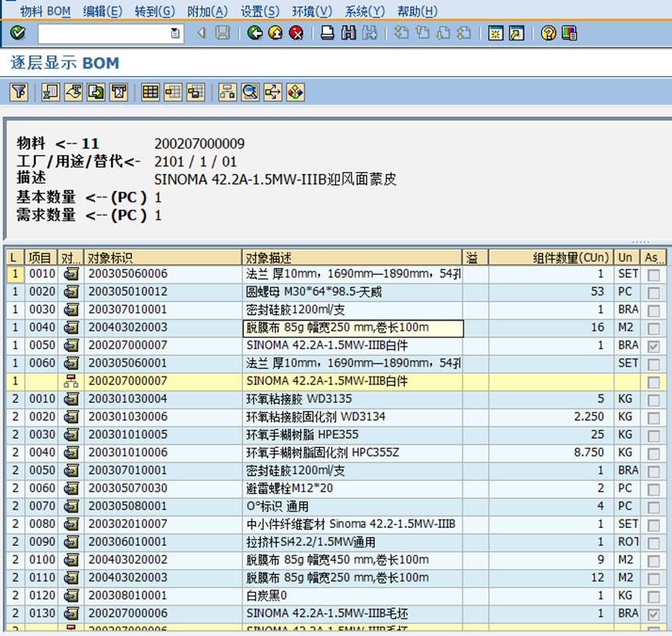
Task: Select O°标识 通用 description cell
Action: (352, 506)
